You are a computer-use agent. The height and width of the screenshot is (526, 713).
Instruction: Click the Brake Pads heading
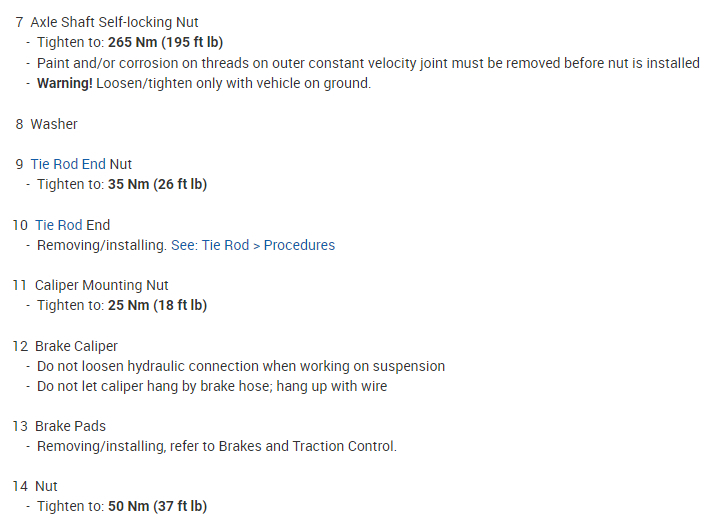click(70, 426)
